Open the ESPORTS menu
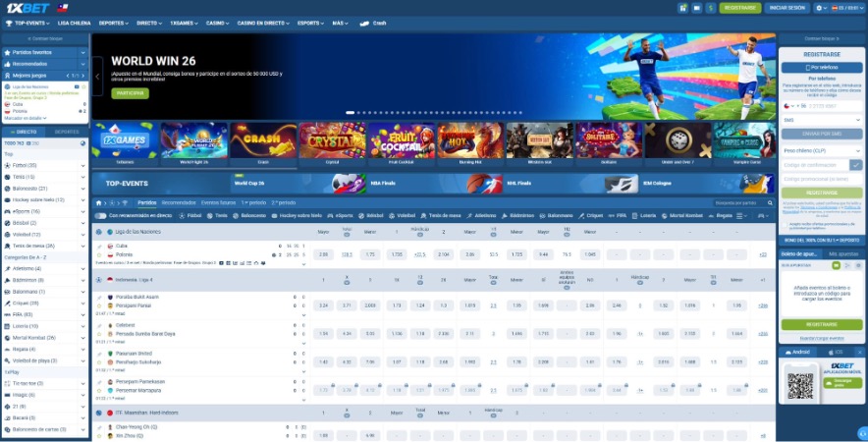Screen dimensions: 868x442 pyautogui.click(x=310, y=24)
